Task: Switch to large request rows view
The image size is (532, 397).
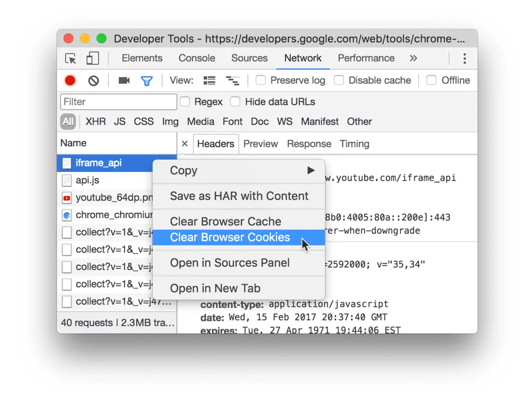Action: point(209,80)
